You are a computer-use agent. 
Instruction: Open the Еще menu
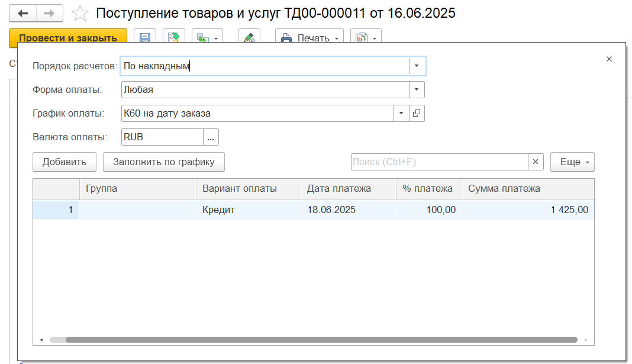572,162
